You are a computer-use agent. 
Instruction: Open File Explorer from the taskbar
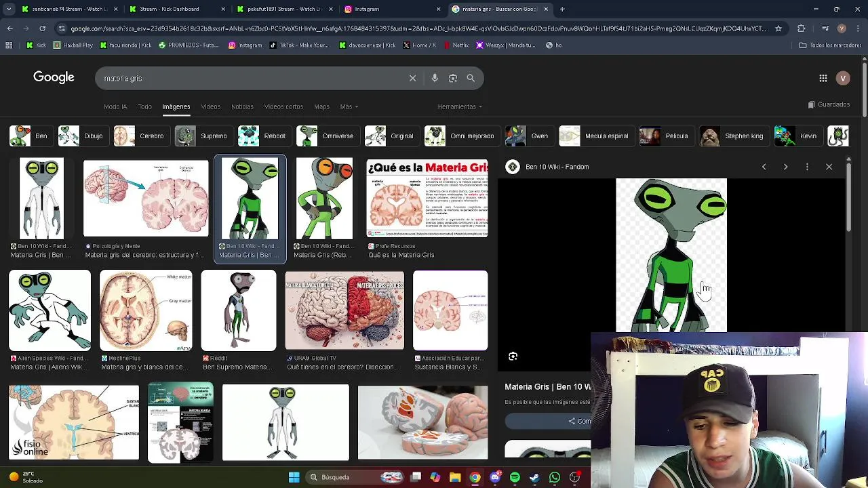click(455, 477)
